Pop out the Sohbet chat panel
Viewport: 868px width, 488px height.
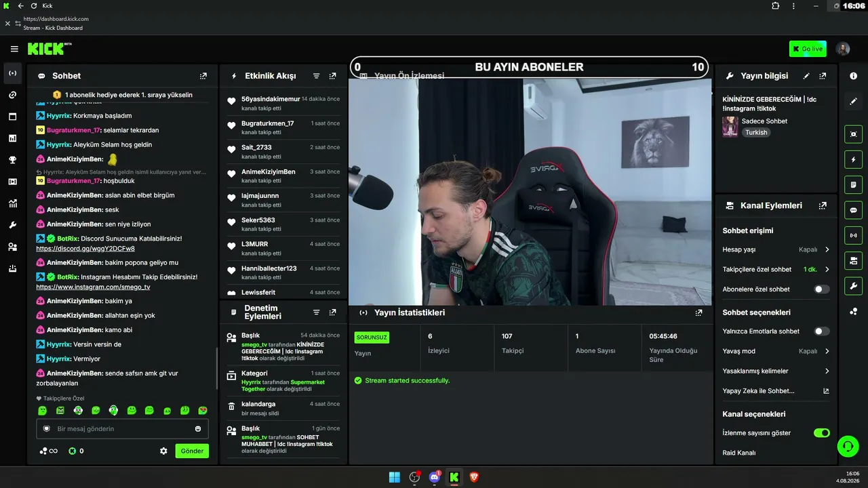(x=203, y=76)
